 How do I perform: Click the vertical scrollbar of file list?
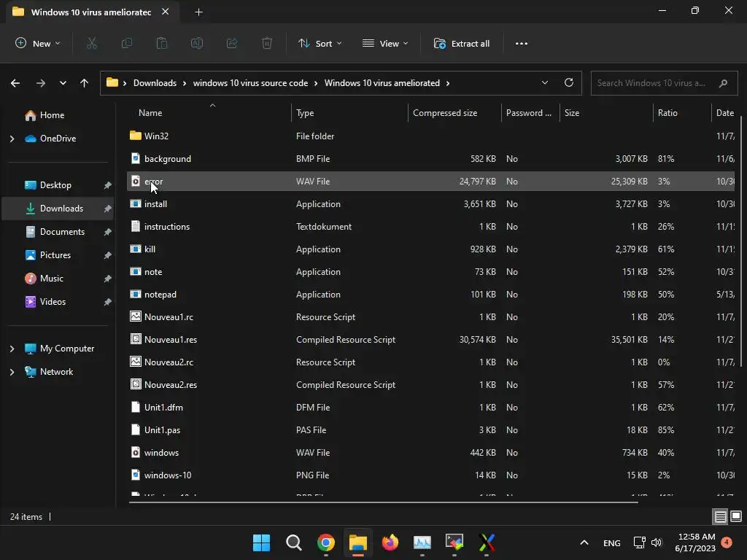point(741,241)
